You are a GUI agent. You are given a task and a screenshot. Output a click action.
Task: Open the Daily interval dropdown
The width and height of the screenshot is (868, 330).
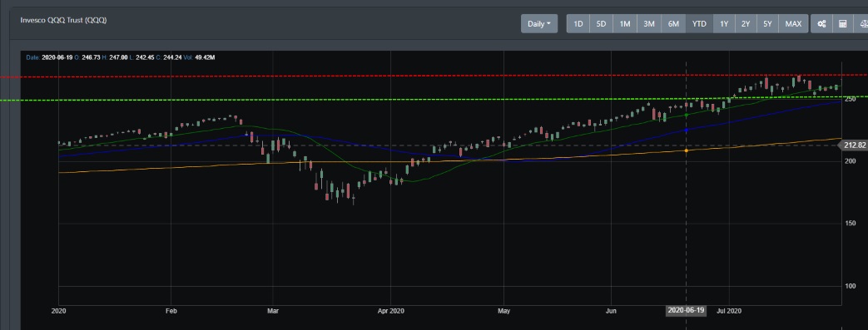[x=539, y=24]
